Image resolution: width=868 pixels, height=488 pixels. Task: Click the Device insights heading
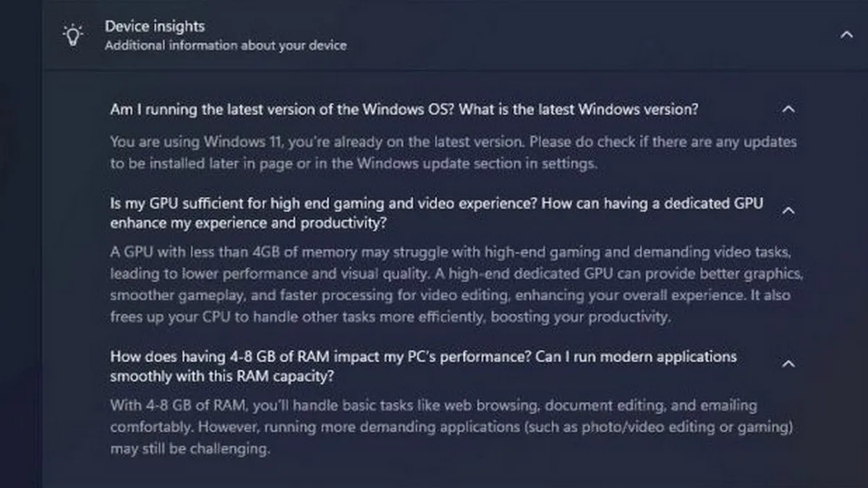click(x=155, y=27)
